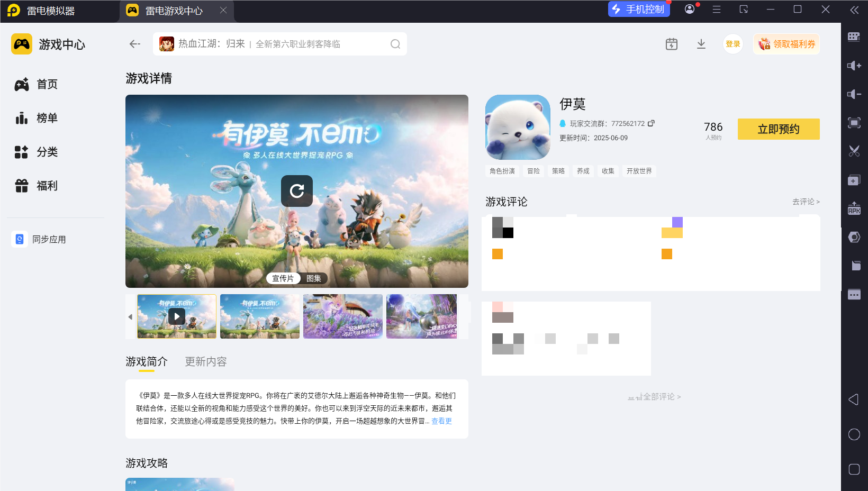Switch to 图集 view on game media
Screen dimensions: 868x491
pyautogui.click(x=314, y=278)
